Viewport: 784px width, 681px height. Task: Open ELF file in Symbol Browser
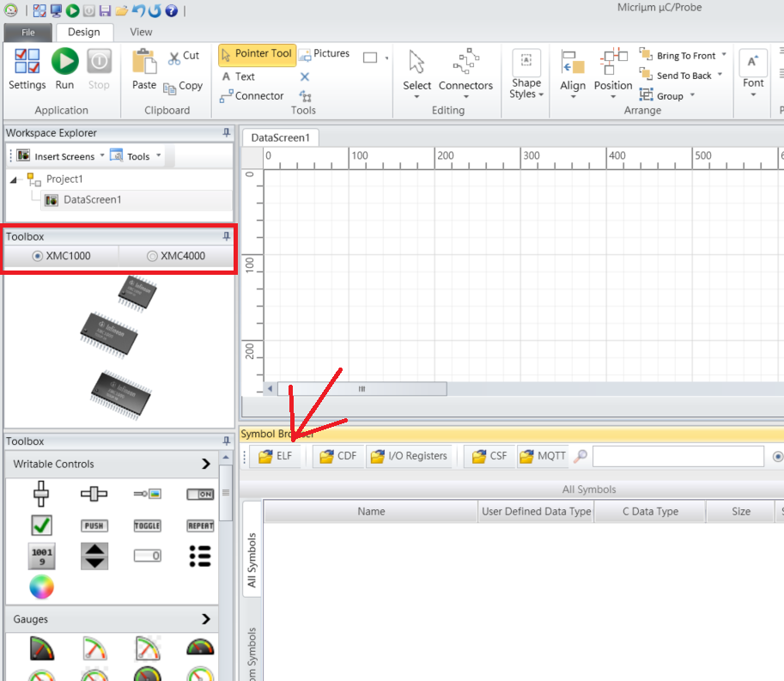276,456
